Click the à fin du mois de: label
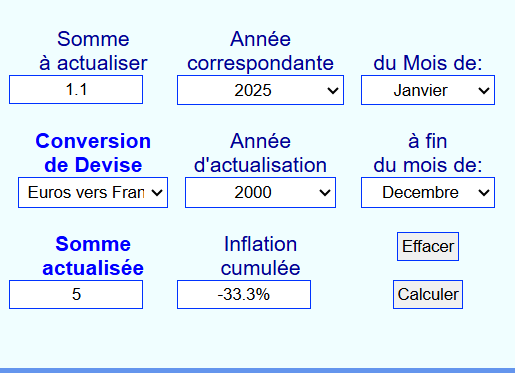The width and height of the screenshot is (515, 373). click(428, 153)
